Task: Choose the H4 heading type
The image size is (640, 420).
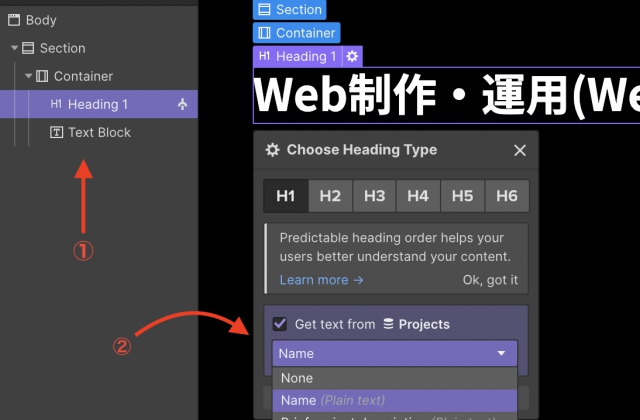Action: pyautogui.click(x=418, y=196)
